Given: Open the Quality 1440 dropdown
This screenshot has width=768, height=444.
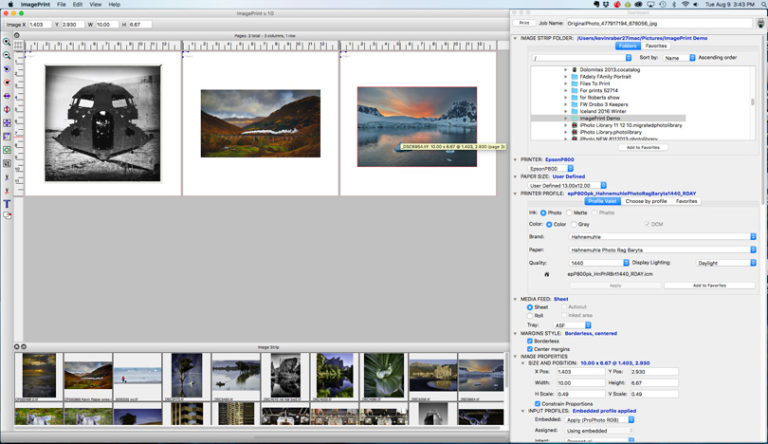Looking at the screenshot, I should pyautogui.click(x=600, y=263).
